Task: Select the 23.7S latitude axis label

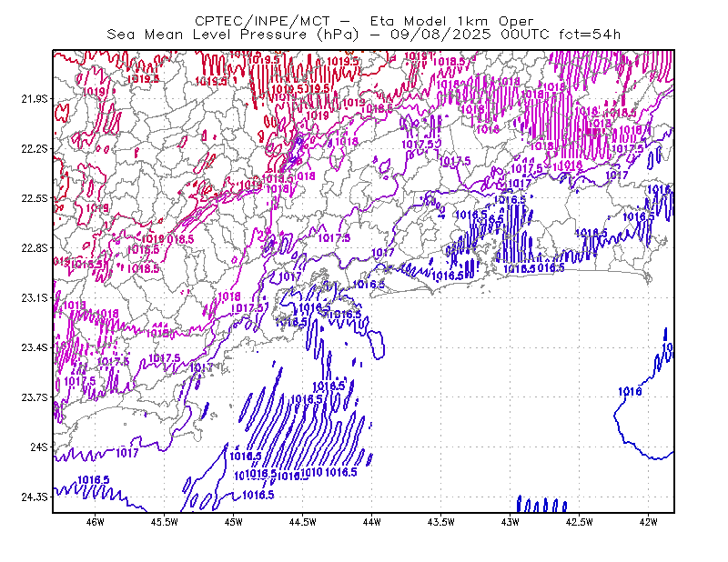Action: coord(35,397)
